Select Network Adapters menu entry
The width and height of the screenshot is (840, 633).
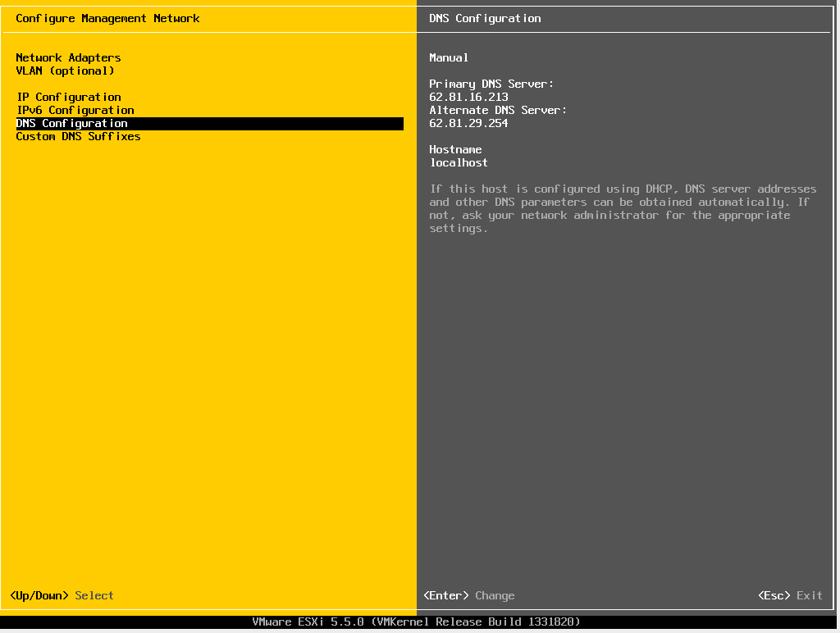[x=68, y=57]
